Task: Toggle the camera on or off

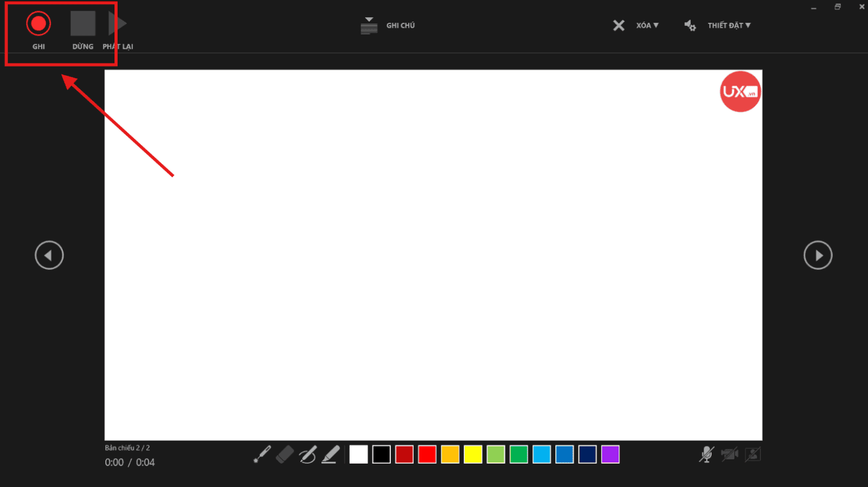Action: pyautogui.click(x=729, y=454)
